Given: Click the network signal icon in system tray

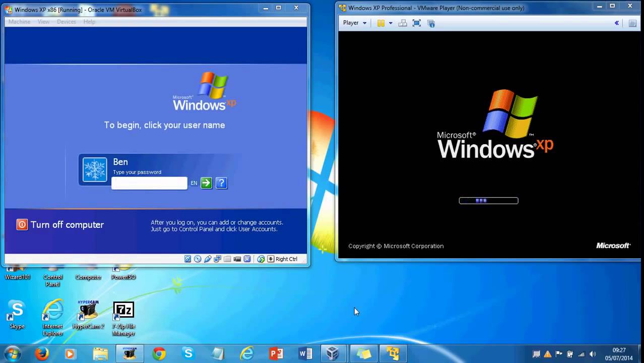Looking at the screenshot, I should click(x=581, y=354).
